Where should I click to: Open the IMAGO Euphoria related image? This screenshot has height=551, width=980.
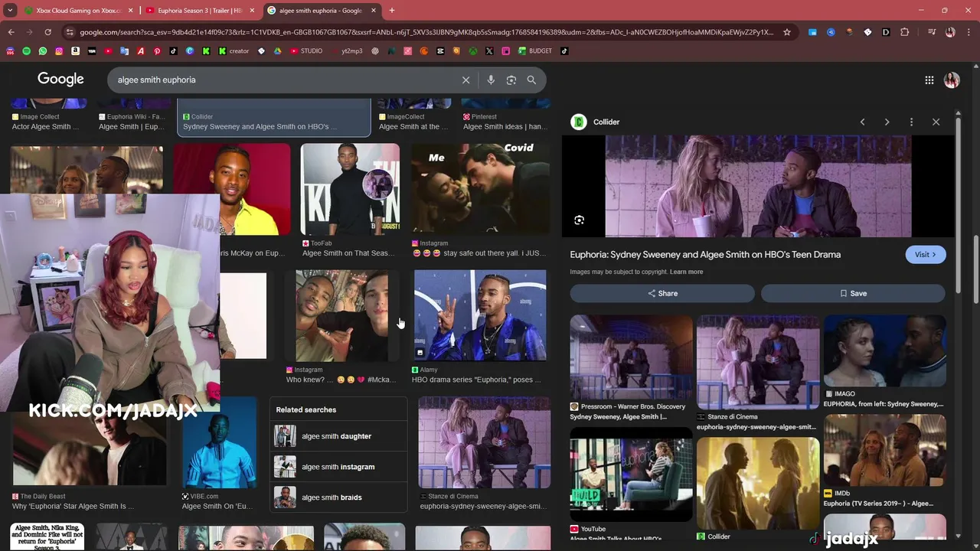point(884,350)
